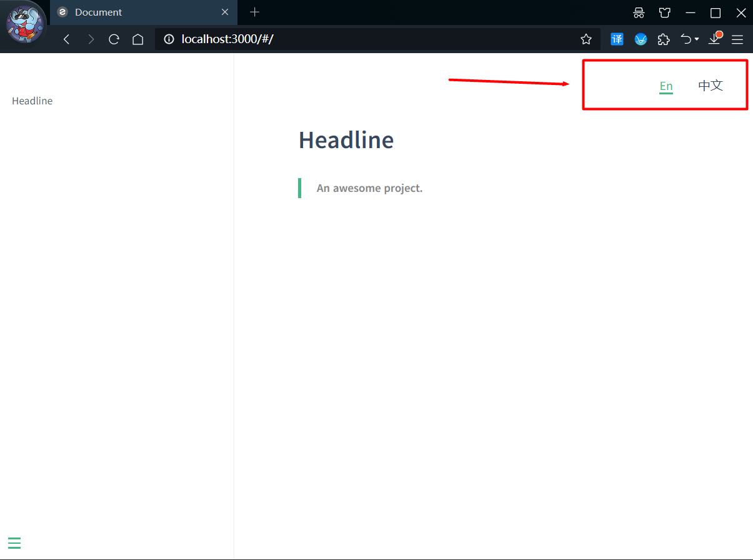Click the incognito mode icon in title bar
This screenshot has width=753, height=560.
[639, 12]
